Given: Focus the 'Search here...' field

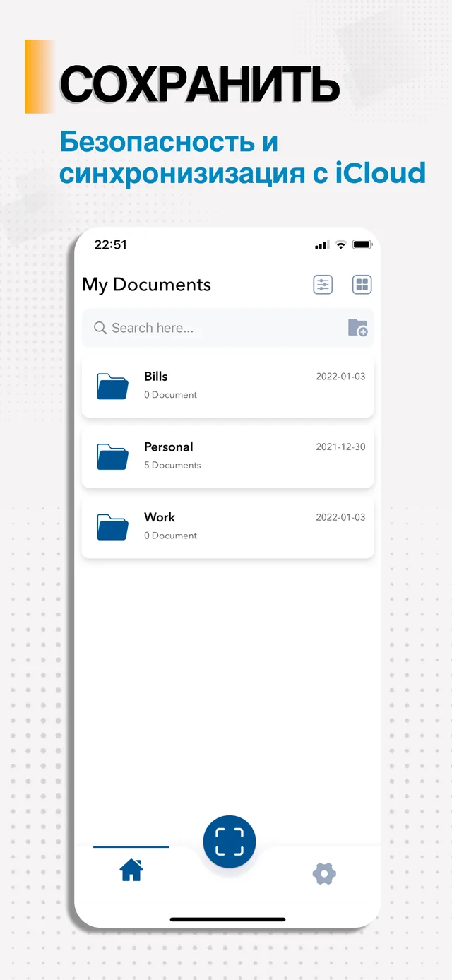Looking at the screenshot, I should click(x=227, y=328).
